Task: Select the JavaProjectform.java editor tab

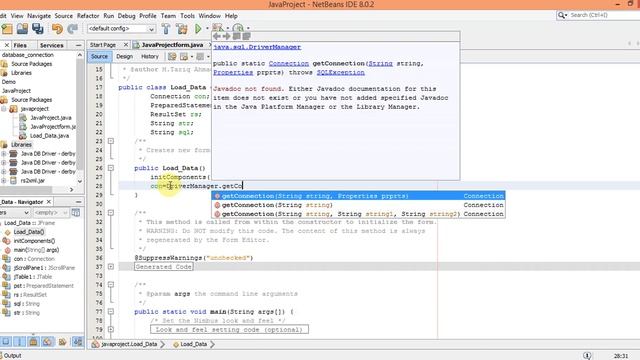Action: pos(172,45)
